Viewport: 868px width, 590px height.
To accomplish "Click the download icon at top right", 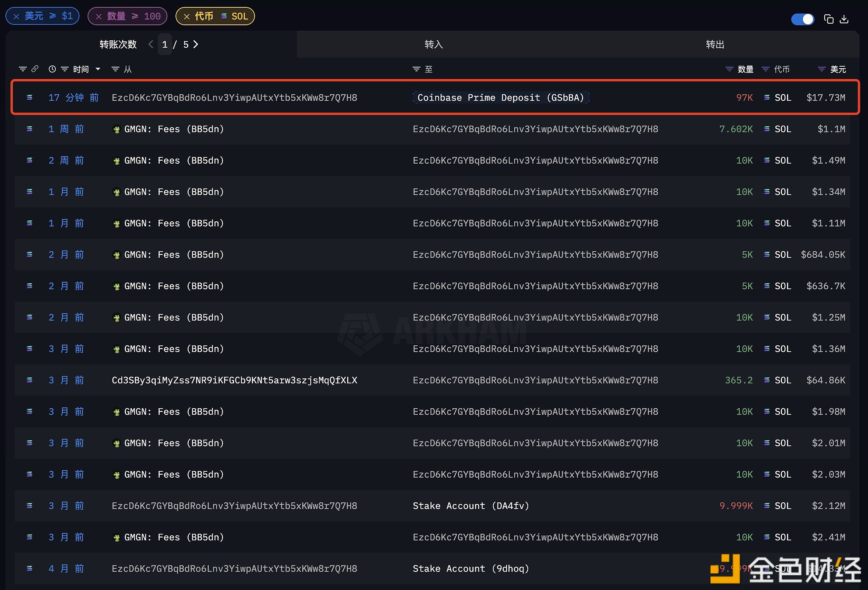I will [844, 19].
